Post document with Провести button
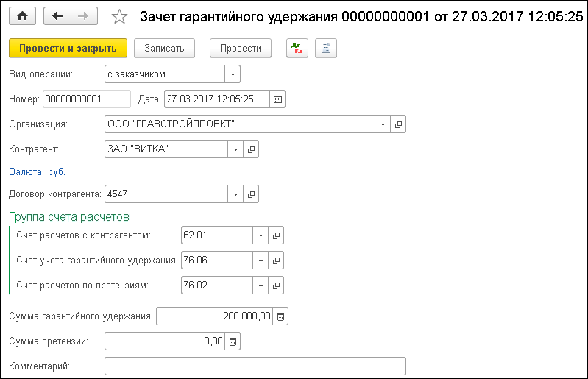Image resolution: width=588 pixels, height=379 pixels. coord(241,48)
